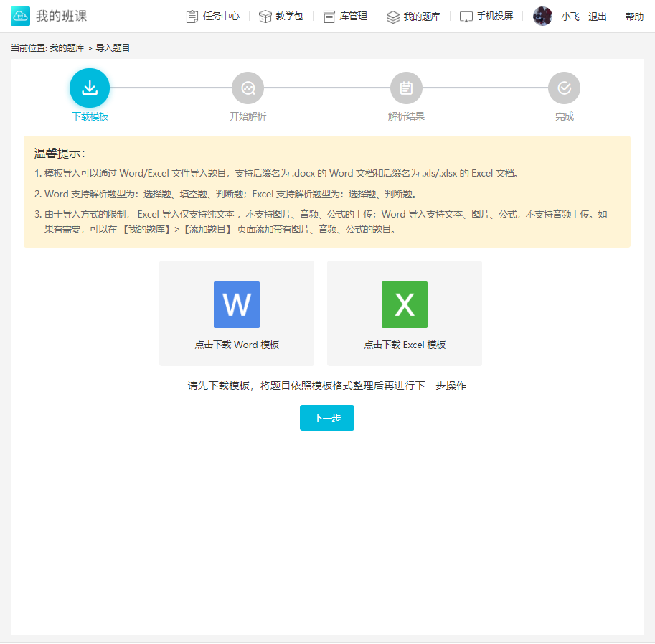655x644 pixels.
Task: Click the 库管理 archive icon
Action: [329, 17]
